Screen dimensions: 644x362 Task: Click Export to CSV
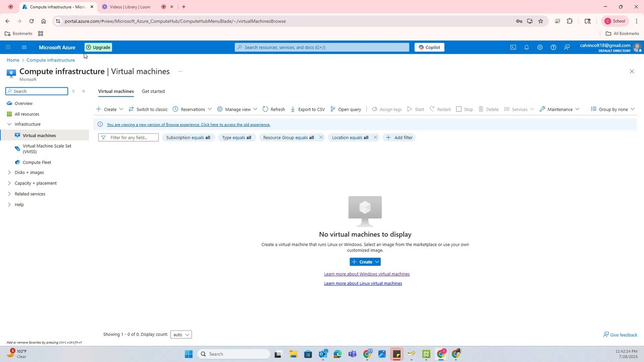coord(307,109)
